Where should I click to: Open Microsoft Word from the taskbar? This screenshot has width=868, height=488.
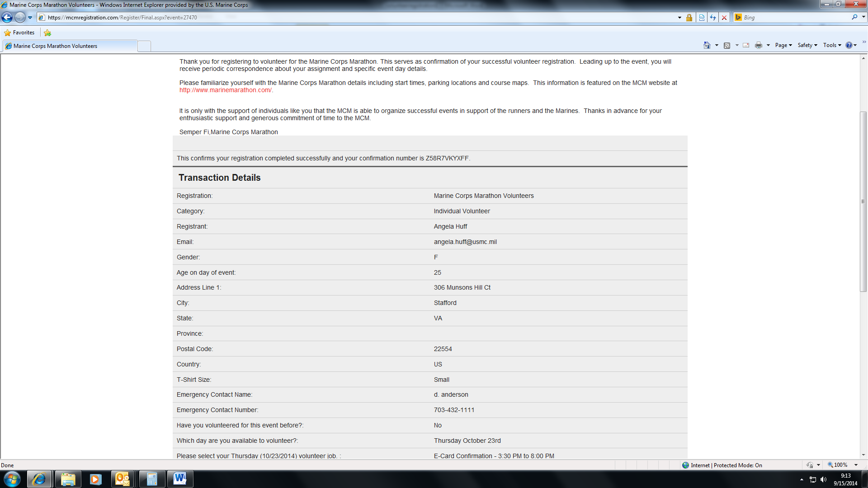(x=180, y=479)
